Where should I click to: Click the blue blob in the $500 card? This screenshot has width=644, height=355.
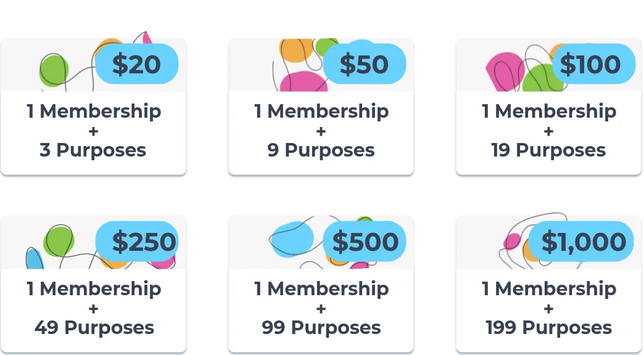coord(291,239)
